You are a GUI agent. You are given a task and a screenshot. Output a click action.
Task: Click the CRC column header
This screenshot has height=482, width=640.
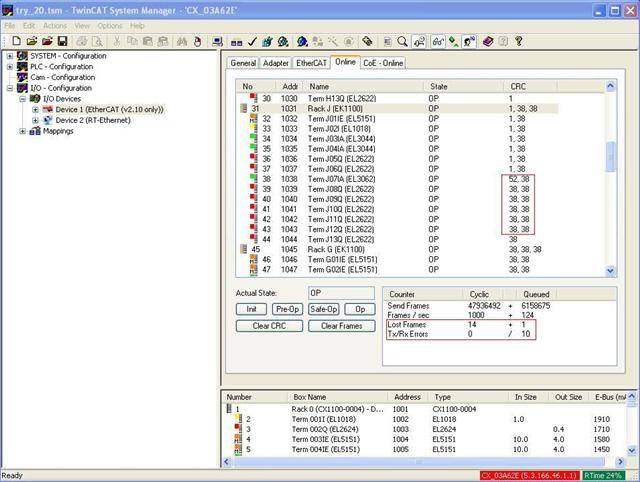tap(530, 87)
